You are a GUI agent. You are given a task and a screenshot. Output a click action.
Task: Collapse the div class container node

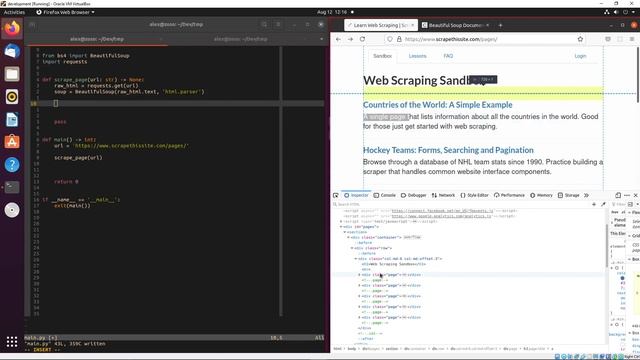[x=348, y=237]
